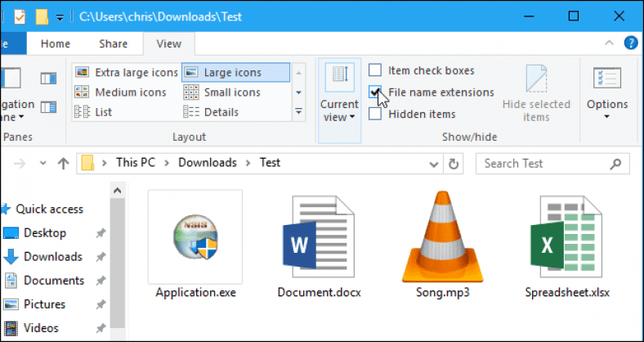
Task: Select the Spreadsheet.xlsx Excel file icon
Action: (566, 237)
